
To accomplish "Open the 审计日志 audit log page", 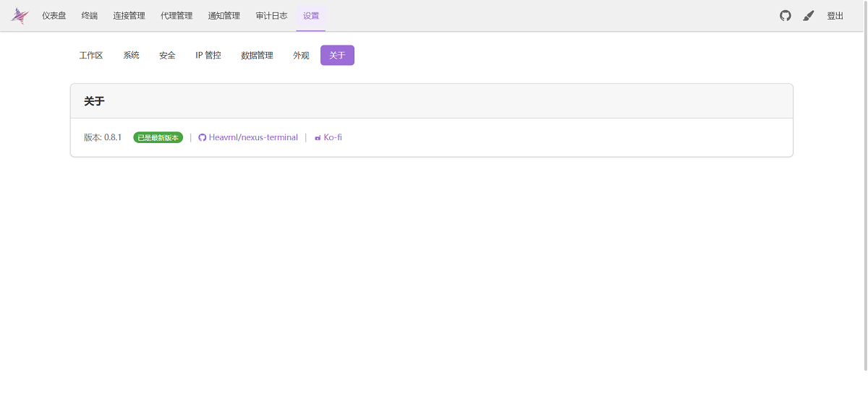I will pos(271,16).
